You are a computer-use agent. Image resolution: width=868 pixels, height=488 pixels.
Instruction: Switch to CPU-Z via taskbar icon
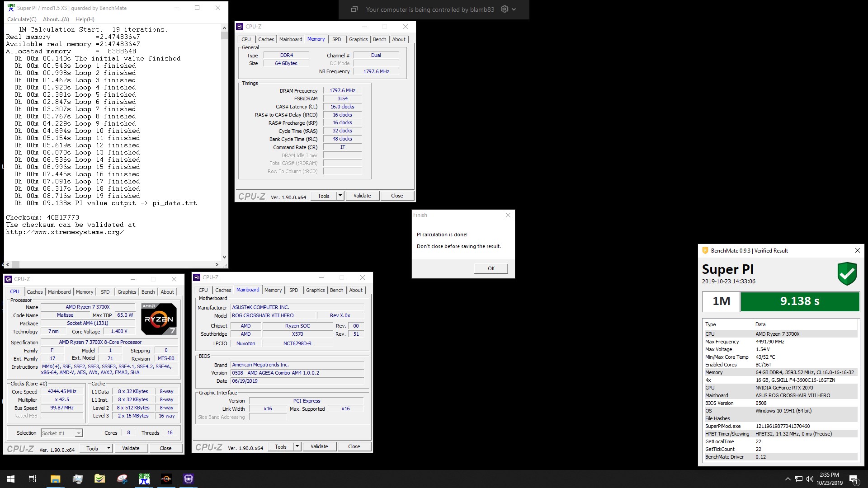click(189, 479)
